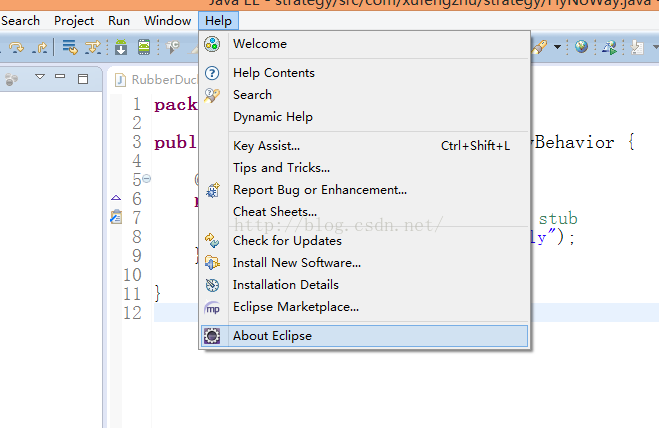The width and height of the screenshot is (659, 428).
Task: Click the Welcome menu item icon
Action: click(212, 44)
